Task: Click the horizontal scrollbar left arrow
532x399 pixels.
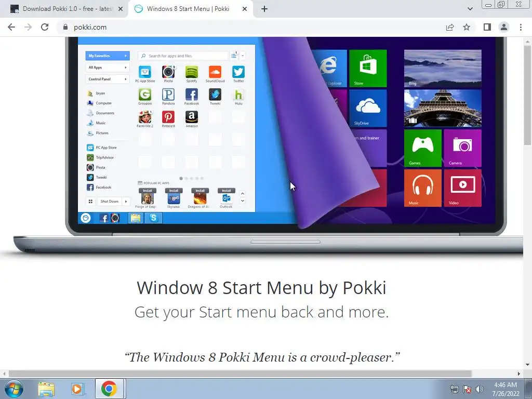Action: click(4, 374)
